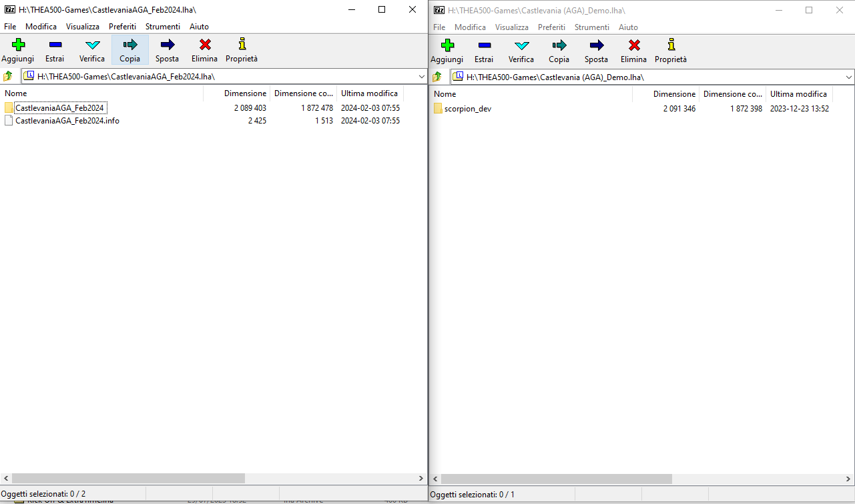The image size is (855, 504).
Task: Select the CastlevaniaAGA_Feb2024 folder name
Action: point(59,108)
